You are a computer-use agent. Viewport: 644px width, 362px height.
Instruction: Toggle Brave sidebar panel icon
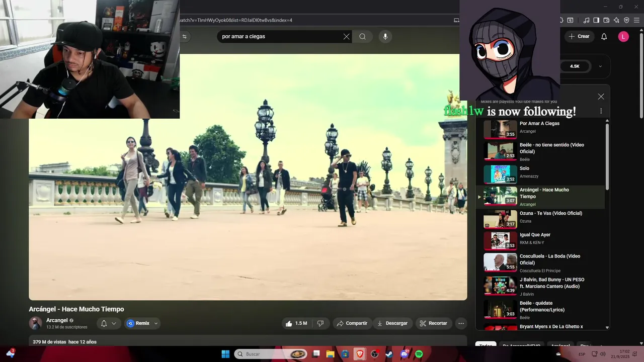click(x=596, y=20)
